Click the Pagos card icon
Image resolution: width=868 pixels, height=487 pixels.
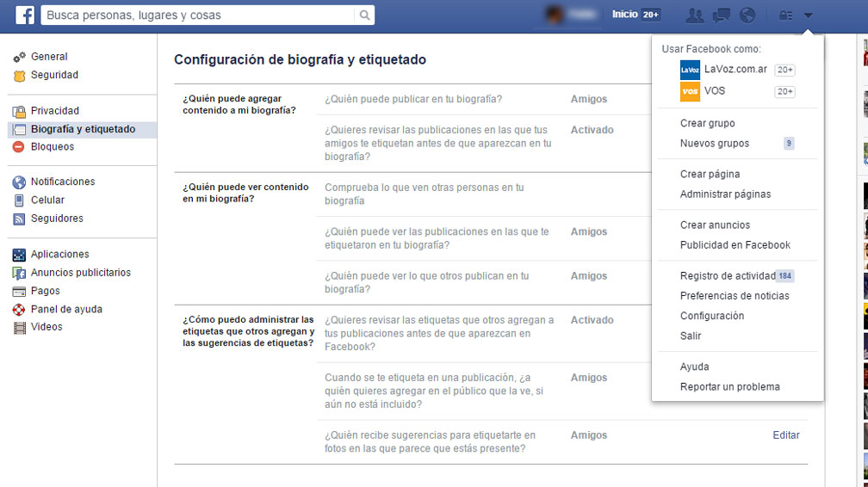(x=19, y=292)
